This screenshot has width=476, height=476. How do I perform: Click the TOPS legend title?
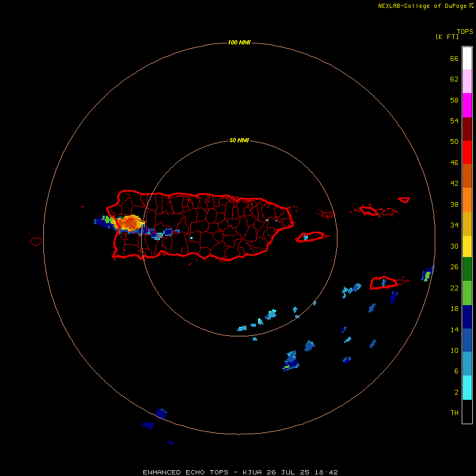point(465,31)
